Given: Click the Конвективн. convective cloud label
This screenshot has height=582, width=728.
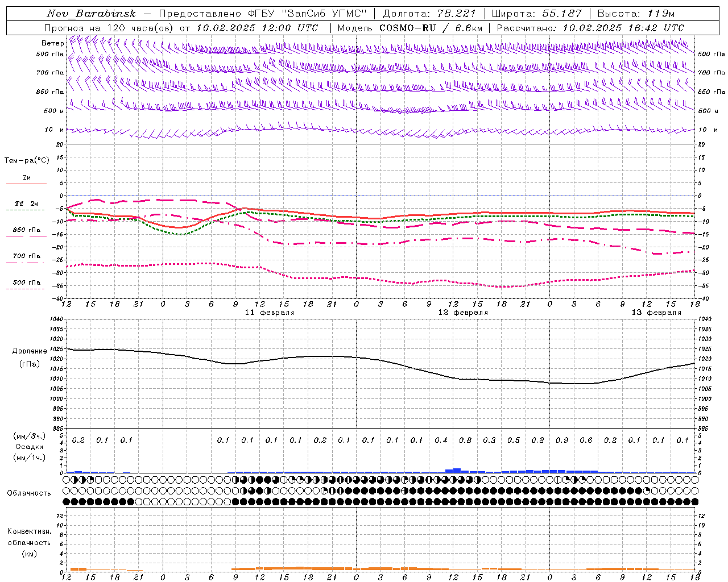Looking at the screenshot, I should (x=29, y=531).
